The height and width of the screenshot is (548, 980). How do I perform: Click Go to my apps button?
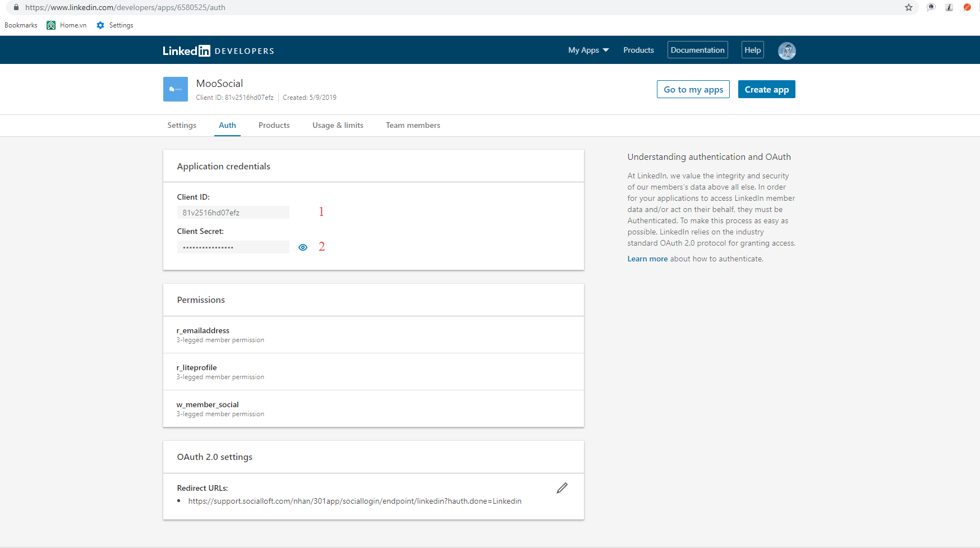[693, 89]
